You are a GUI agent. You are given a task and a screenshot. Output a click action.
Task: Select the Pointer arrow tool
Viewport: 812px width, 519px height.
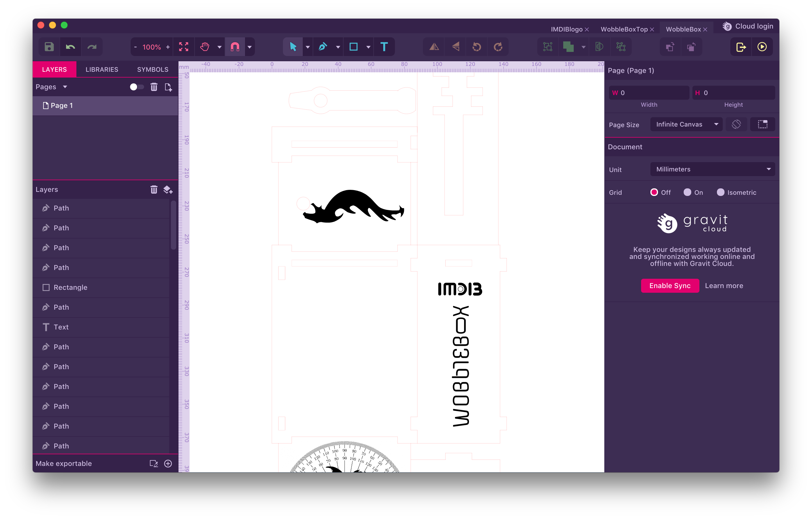click(293, 47)
